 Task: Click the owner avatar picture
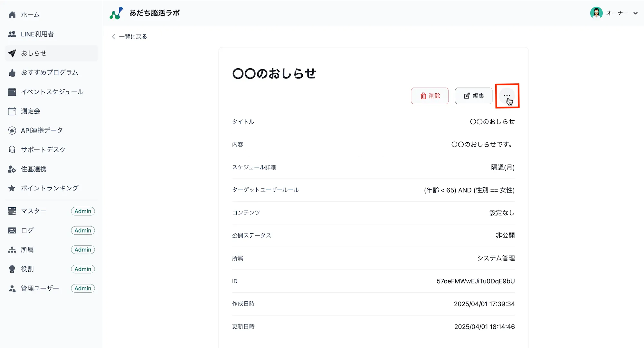596,13
